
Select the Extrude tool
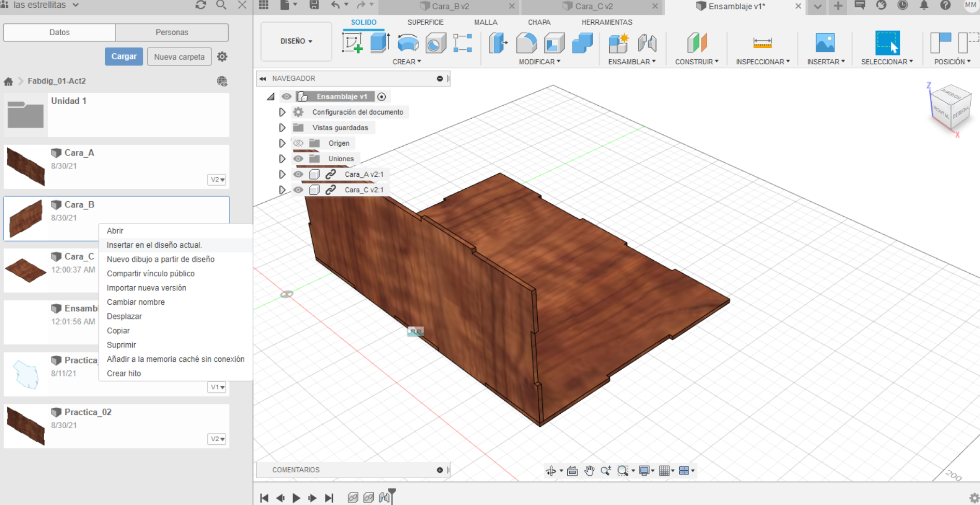380,43
